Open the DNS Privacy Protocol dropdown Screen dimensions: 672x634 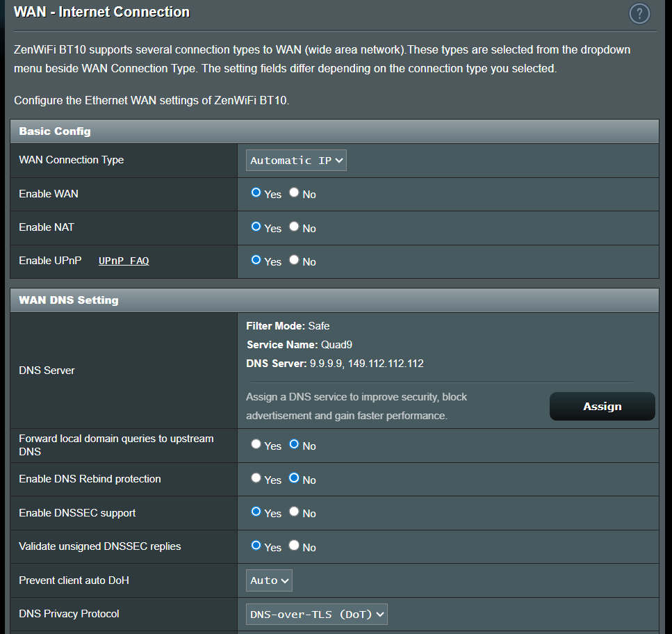pyautogui.click(x=316, y=615)
